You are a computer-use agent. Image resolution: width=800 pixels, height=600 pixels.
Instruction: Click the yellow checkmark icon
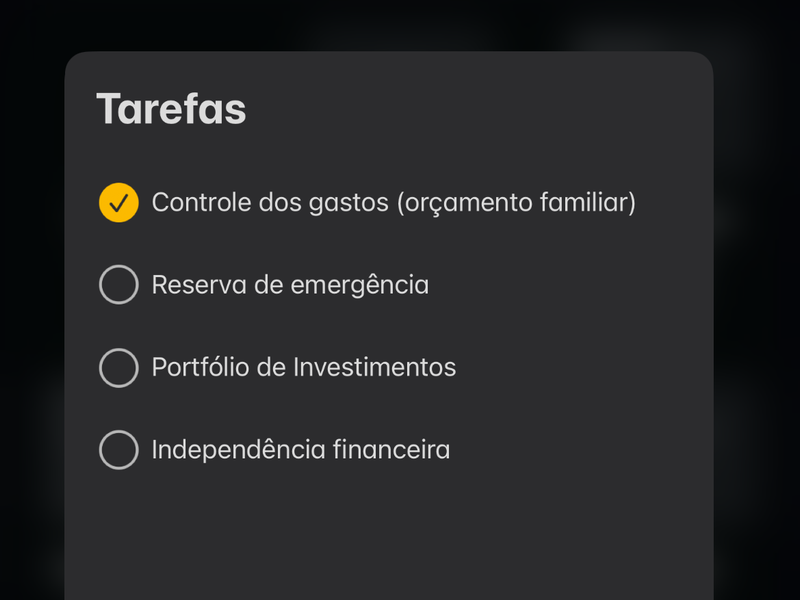coord(119,203)
